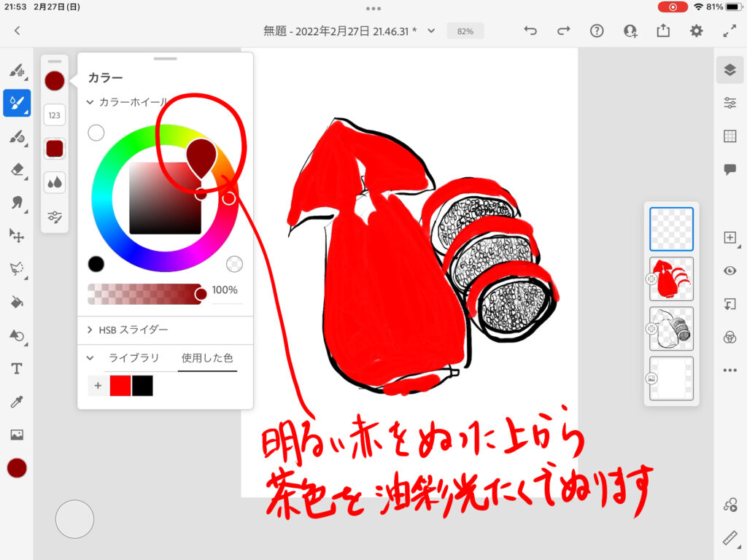
Task: Toggle layer visibility eye icon
Action: [729, 271]
